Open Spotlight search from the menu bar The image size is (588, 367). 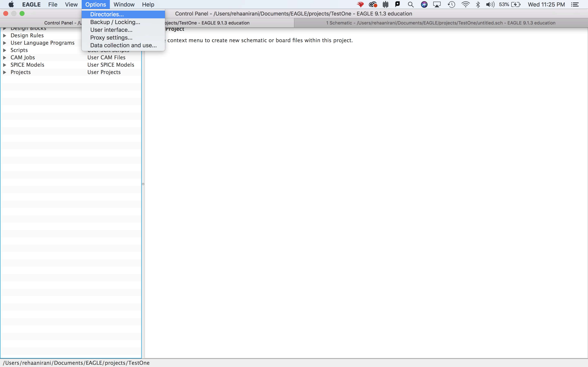tap(411, 4)
